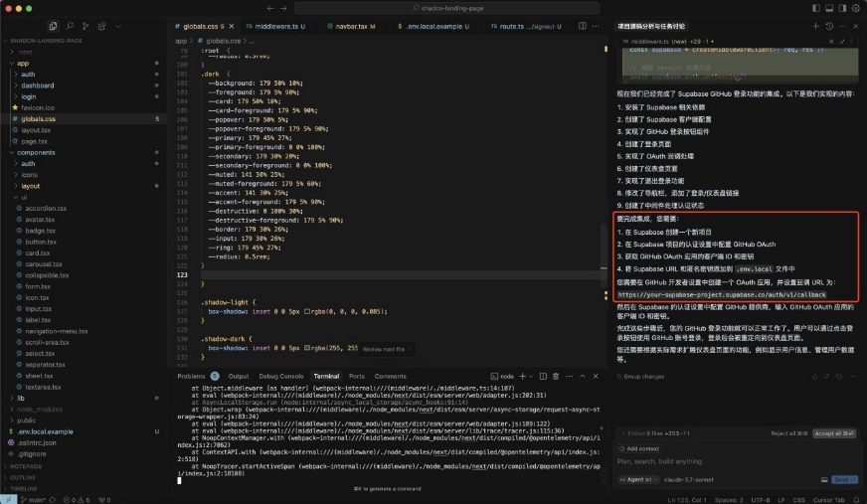867x504 pixels.
Task: Click the notifications bell in status bar
Action: coord(856,499)
